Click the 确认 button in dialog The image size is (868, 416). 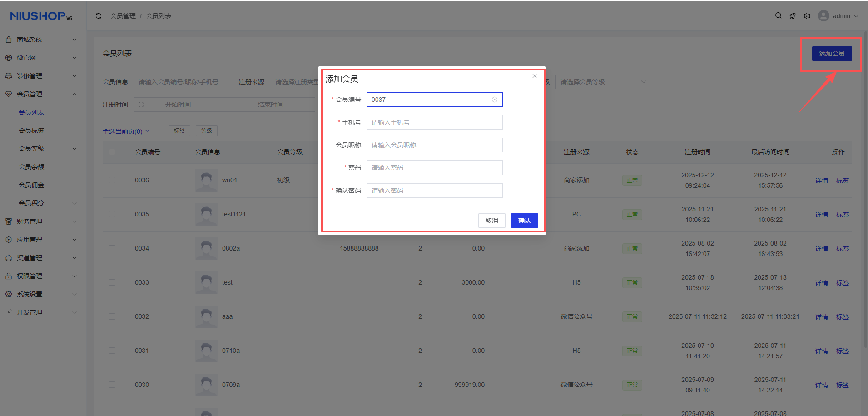tap(524, 221)
